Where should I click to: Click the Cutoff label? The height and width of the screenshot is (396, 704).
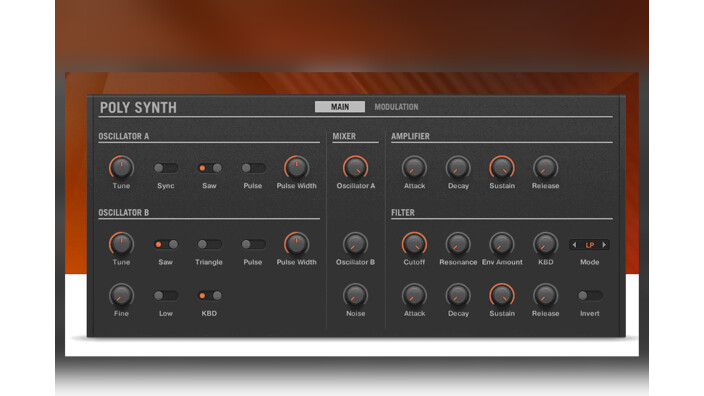pos(414,262)
